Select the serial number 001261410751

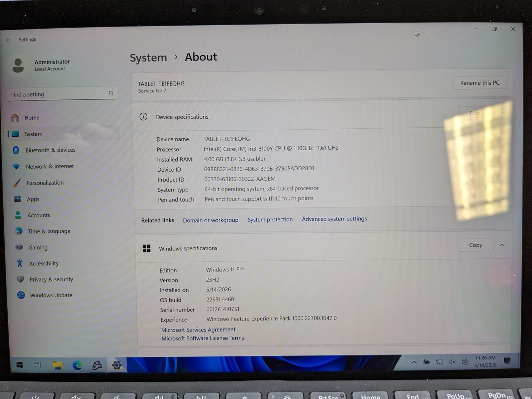(x=223, y=309)
